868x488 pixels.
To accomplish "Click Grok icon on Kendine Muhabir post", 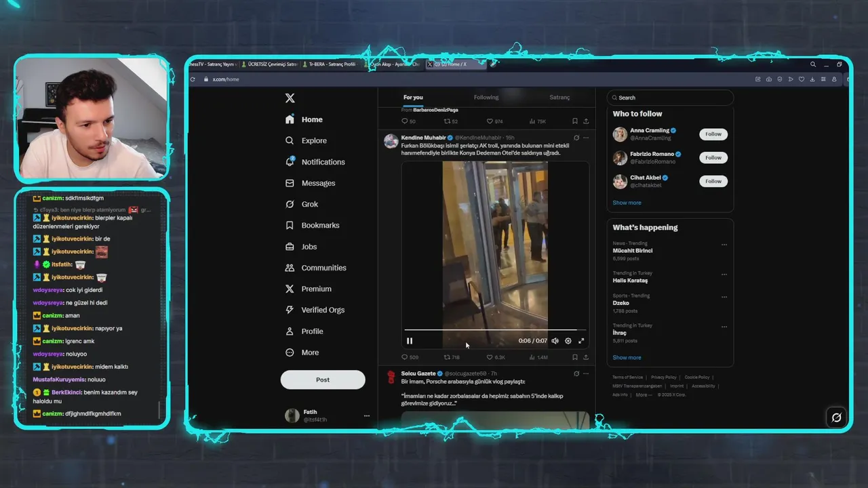I will coord(576,138).
